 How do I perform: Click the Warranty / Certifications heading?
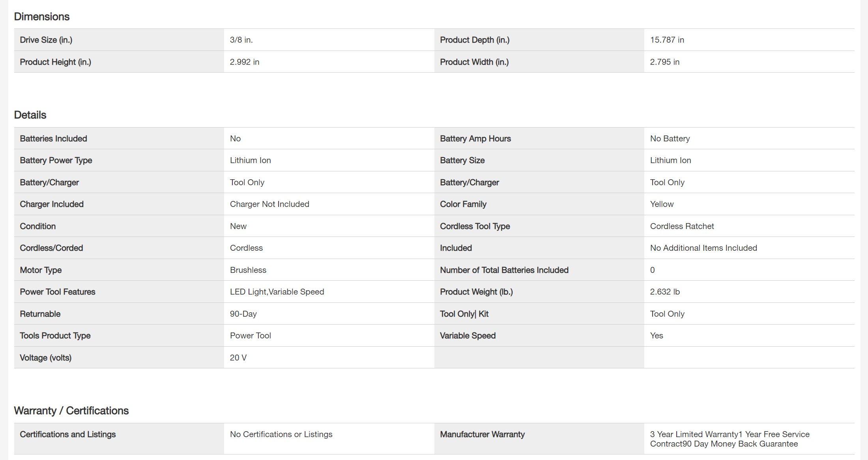coord(71,411)
